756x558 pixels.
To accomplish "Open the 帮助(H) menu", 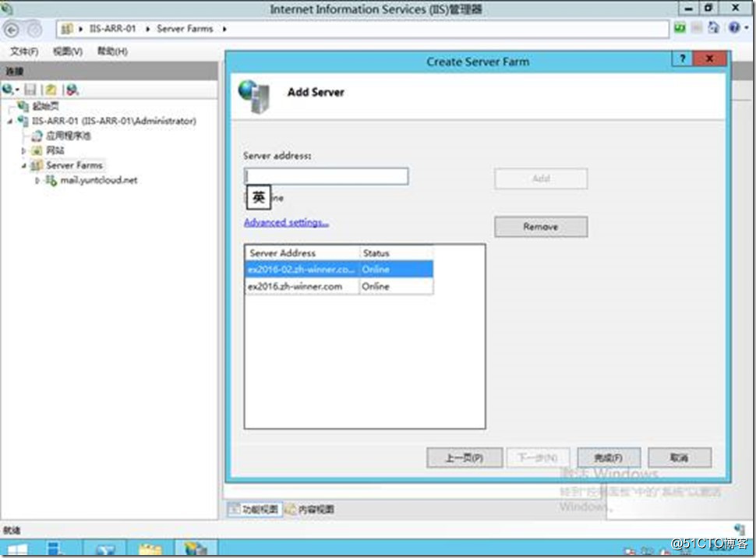I will [x=112, y=51].
